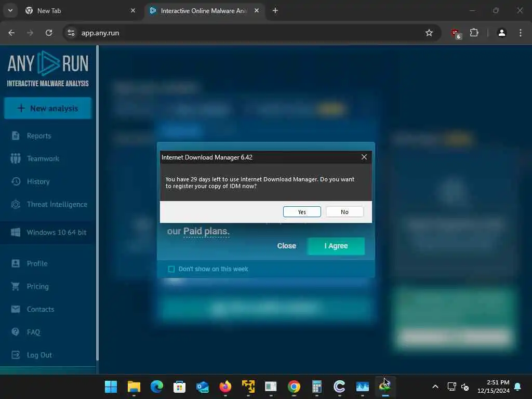
Task: Open Profile page
Action: pos(37,263)
